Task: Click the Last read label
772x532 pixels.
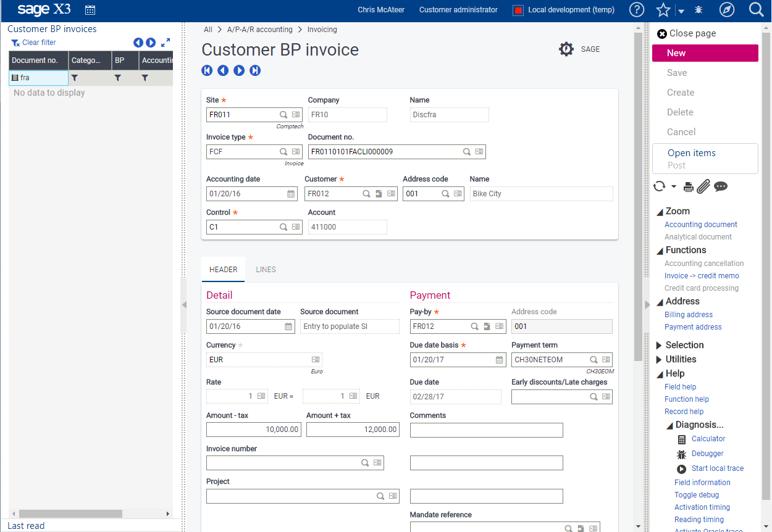Action: pyautogui.click(x=26, y=526)
